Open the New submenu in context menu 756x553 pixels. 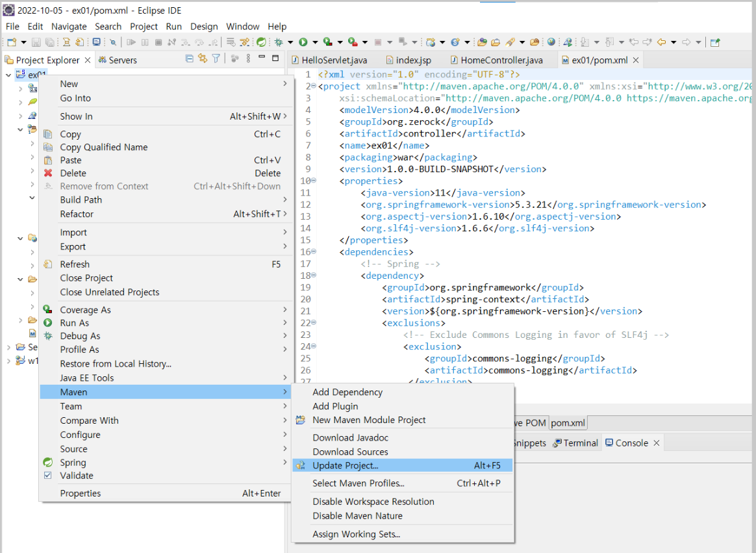pyautogui.click(x=166, y=84)
